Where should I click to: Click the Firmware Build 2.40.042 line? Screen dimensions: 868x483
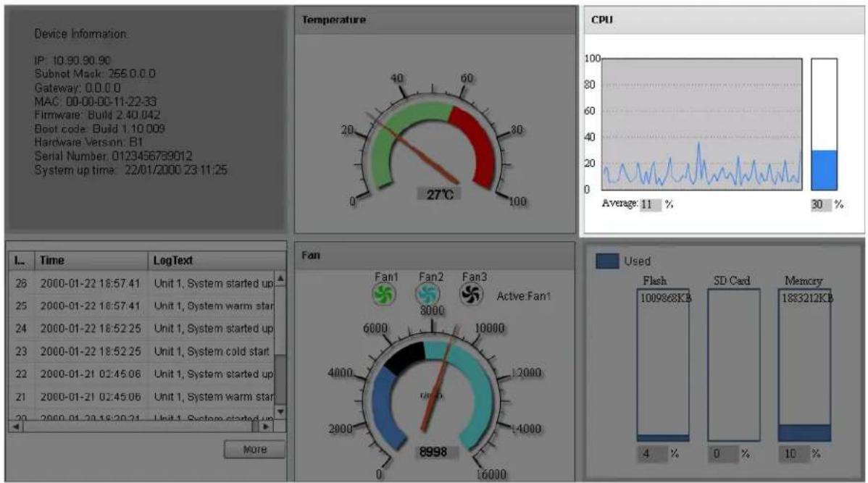(x=97, y=115)
